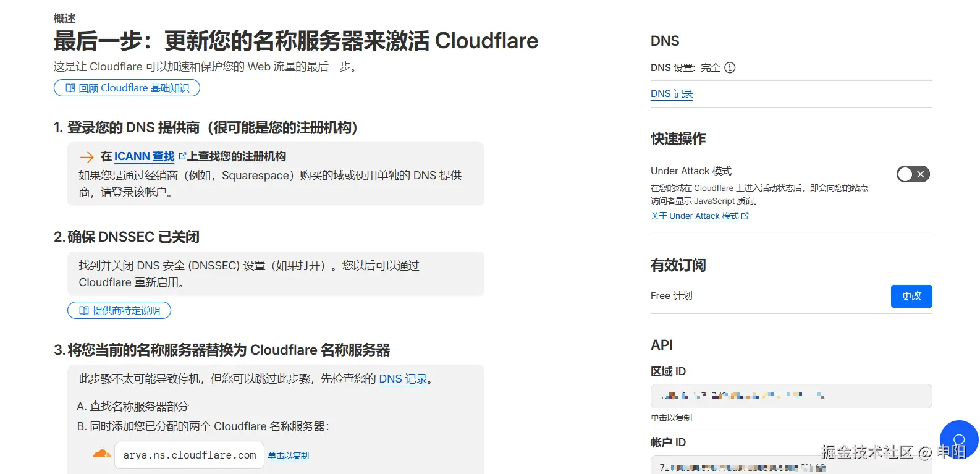Open the blue chat support bubble
Image resolution: width=980 pixels, height=474 pixels.
(x=959, y=440)
